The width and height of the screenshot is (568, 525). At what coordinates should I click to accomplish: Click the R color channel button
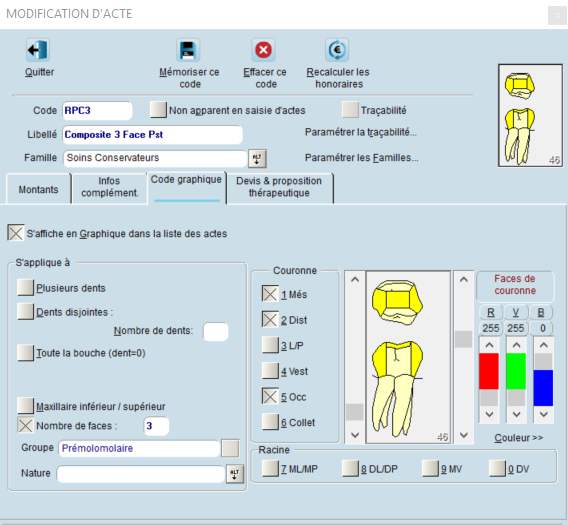[491, 312]
